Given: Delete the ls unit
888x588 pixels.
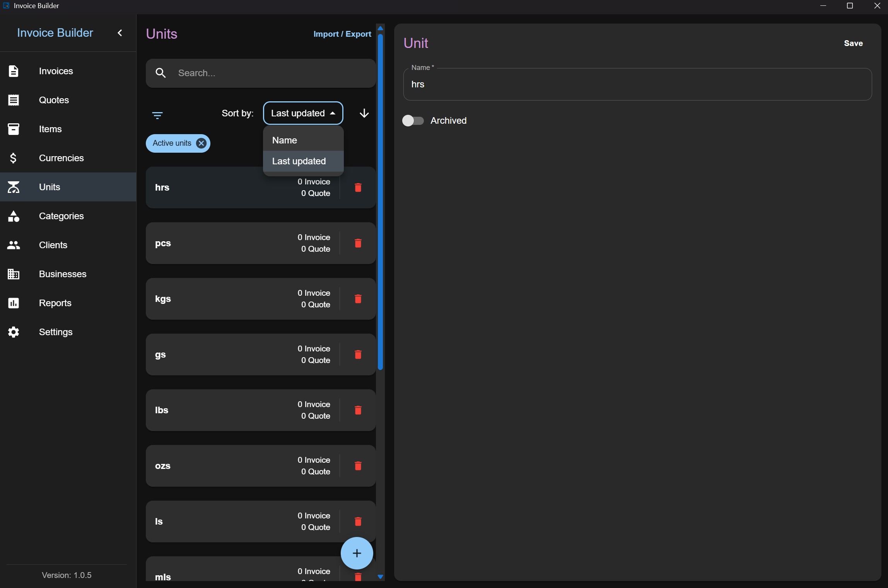Looking at the screenshot, I should (358, 522).
